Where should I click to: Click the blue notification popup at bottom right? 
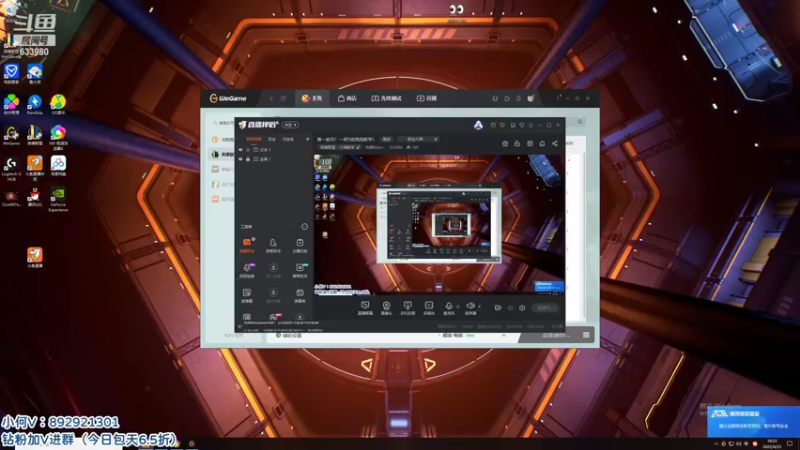pos(753,421)
